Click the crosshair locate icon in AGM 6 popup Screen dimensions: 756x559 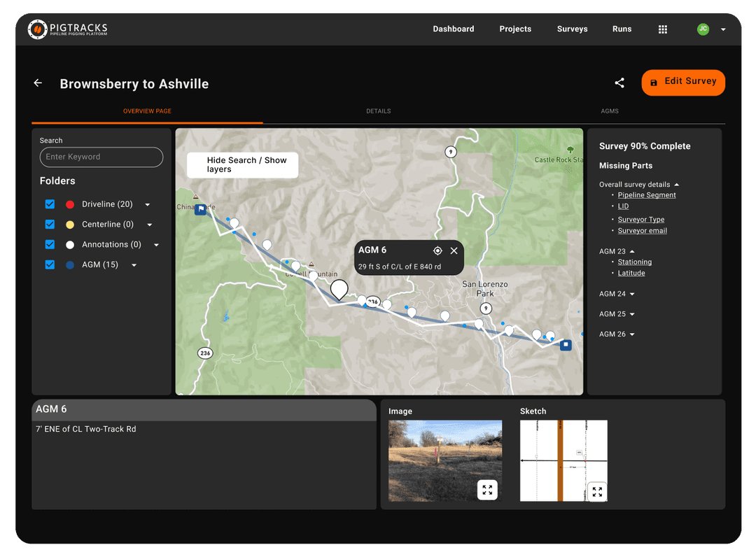[x=437, y=250]
